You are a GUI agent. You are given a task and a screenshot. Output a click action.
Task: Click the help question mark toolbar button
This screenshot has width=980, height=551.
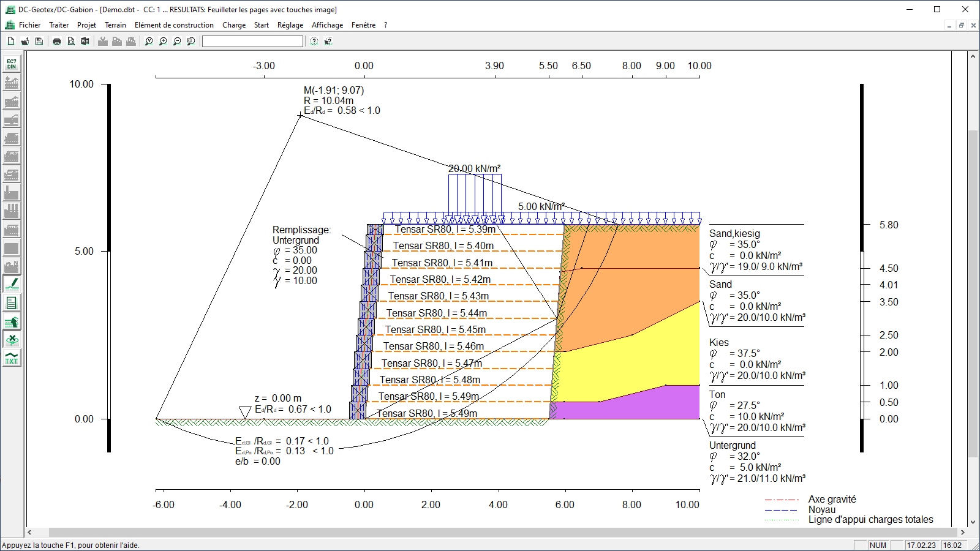[x=314, y=41]
